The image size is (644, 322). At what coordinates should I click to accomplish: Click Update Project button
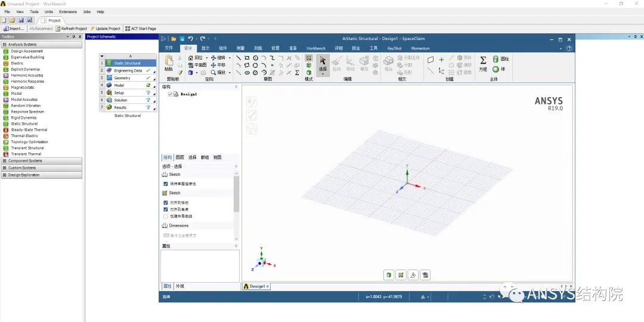pos(105,29)
